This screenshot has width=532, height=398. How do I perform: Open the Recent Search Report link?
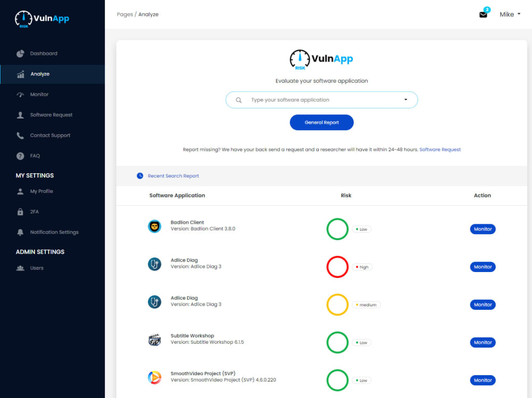pos(173,176)
